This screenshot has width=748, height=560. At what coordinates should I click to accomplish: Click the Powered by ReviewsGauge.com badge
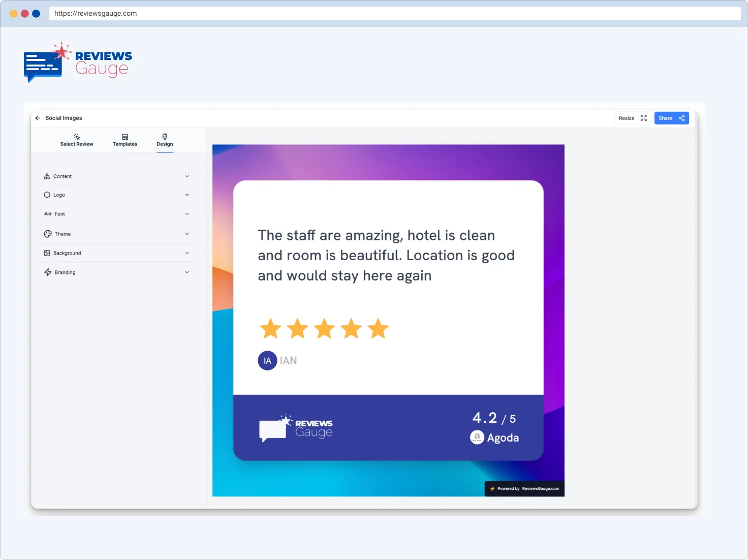(x=524, y=489)
